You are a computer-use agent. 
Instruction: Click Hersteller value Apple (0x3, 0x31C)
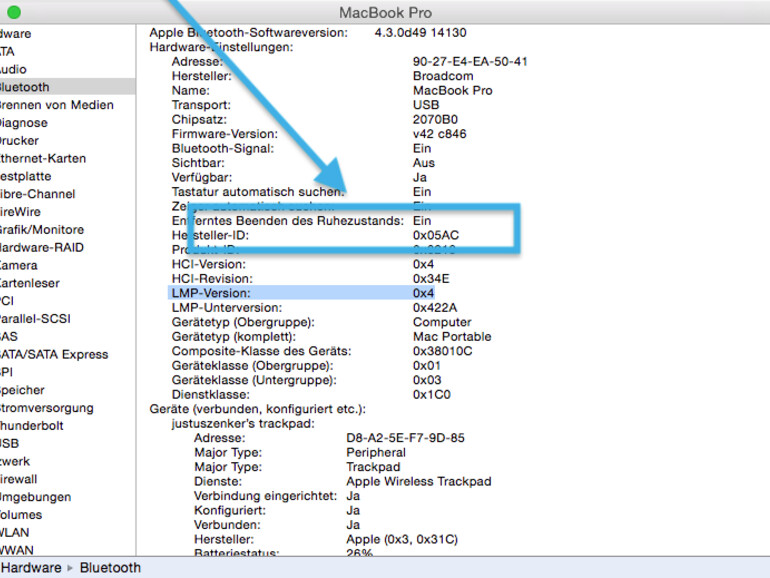402,540
